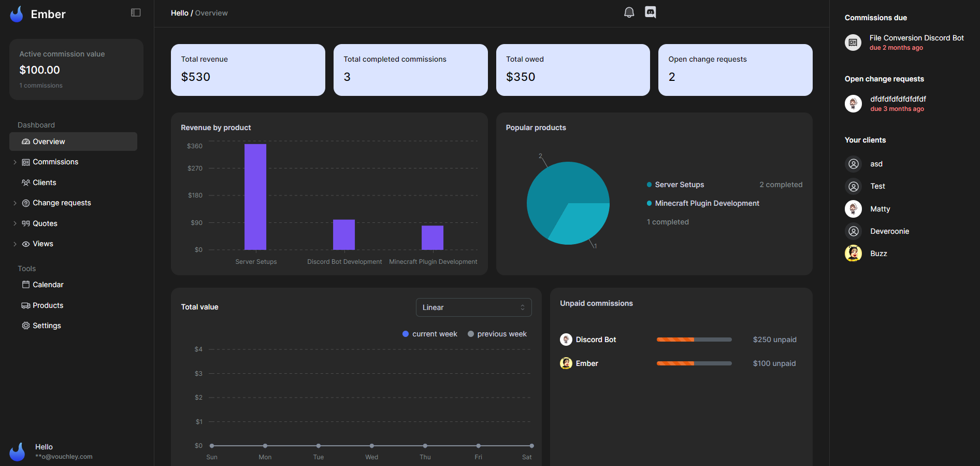Viewport: 980px width, 466px height.
Task: Open the Discord icon in header
Action: (650, 12)
